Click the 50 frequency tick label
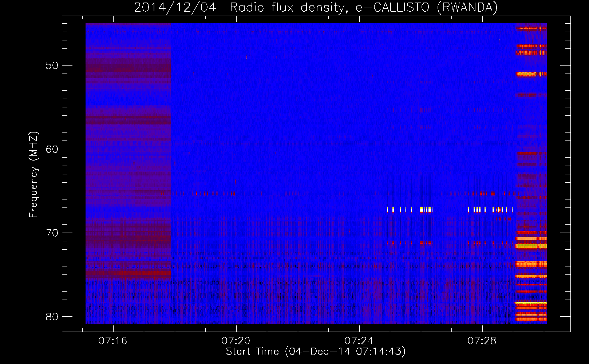 52,66
